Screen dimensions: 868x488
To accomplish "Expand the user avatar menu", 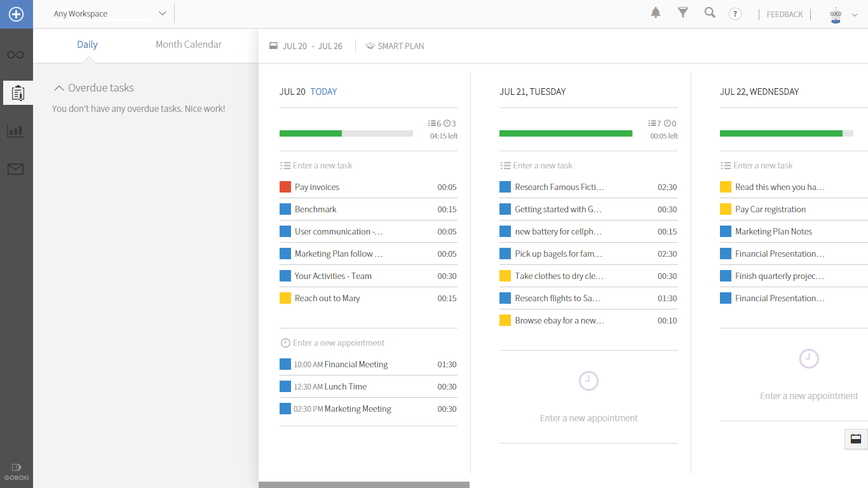I will coord(843,15).
